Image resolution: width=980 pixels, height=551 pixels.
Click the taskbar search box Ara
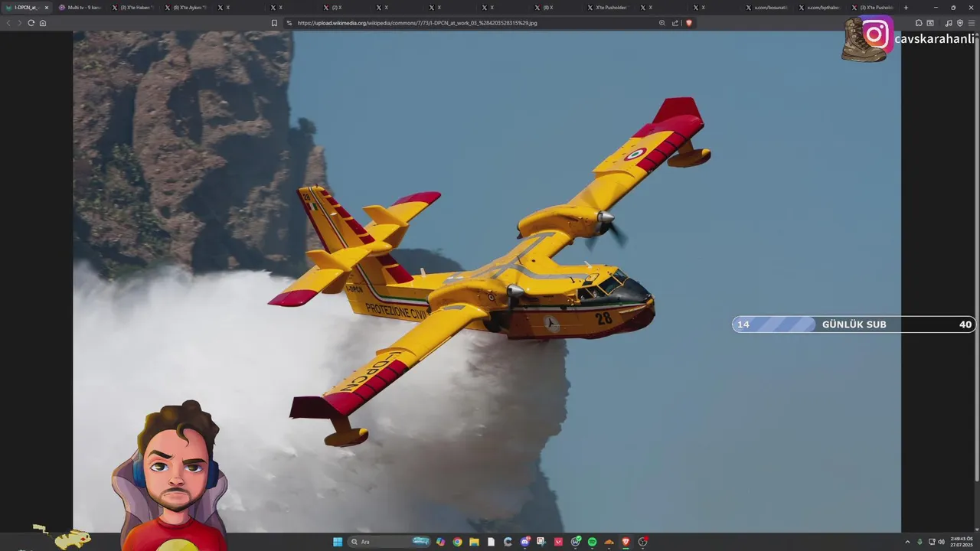pyautogui.click(x=389, y=542)
